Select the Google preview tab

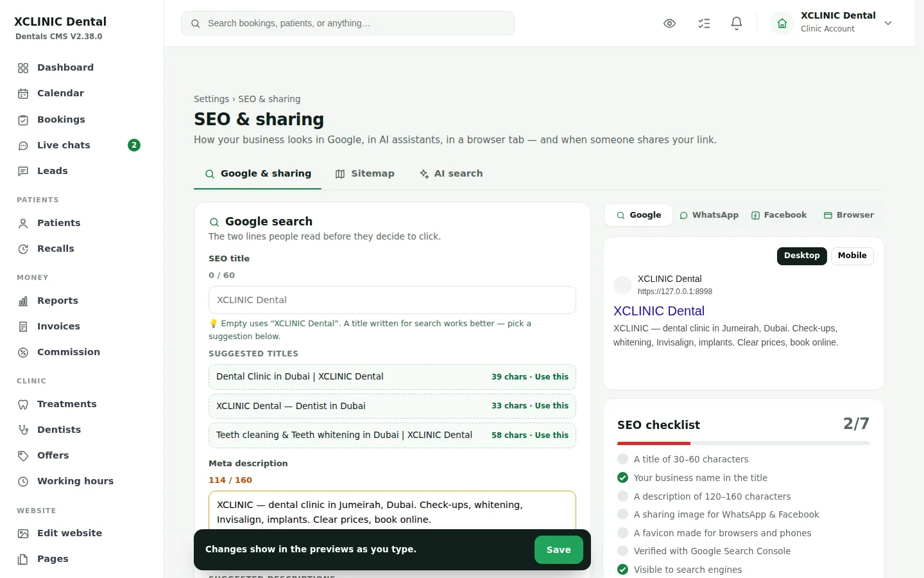[x=638, y=215]
